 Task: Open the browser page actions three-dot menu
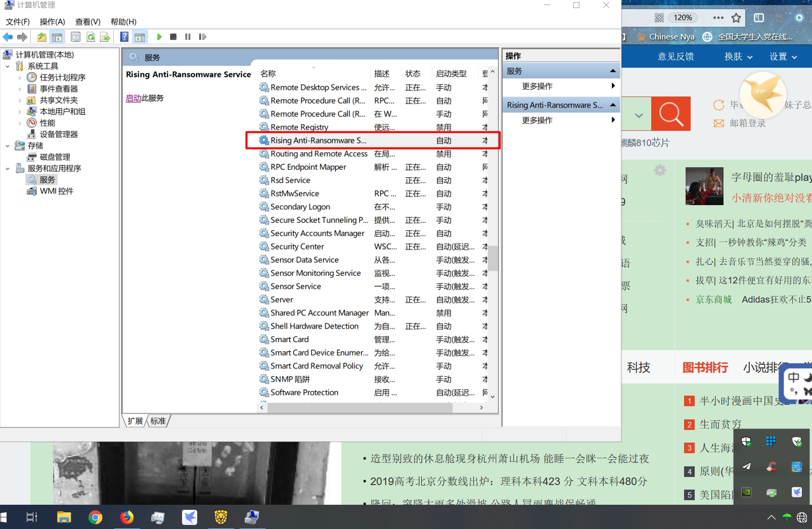click(x=718, y=18)
